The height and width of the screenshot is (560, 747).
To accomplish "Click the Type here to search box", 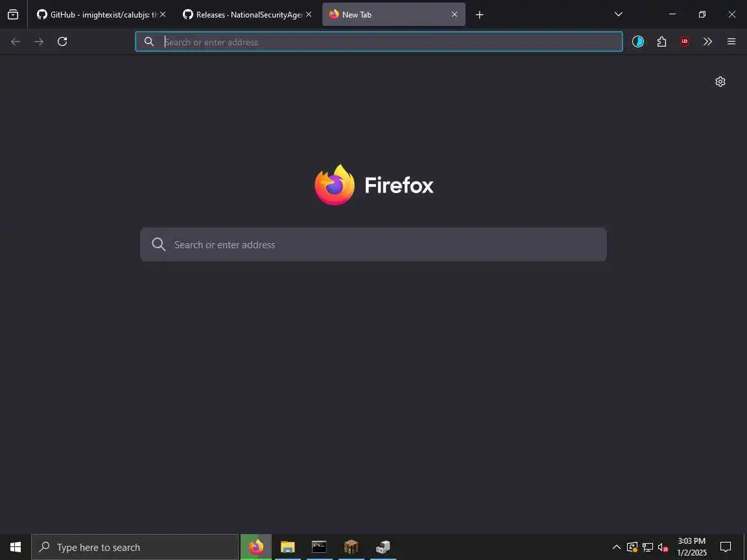I will [x=135, y=547].
